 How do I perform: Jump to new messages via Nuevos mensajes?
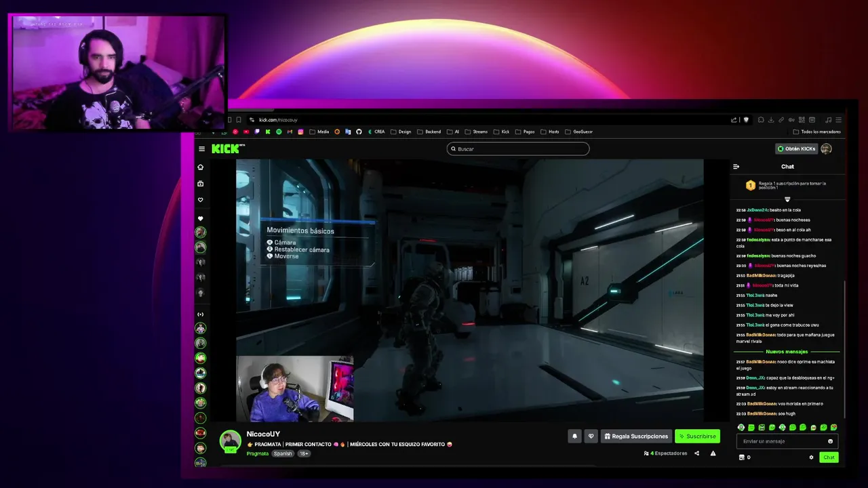pos(787,352)
